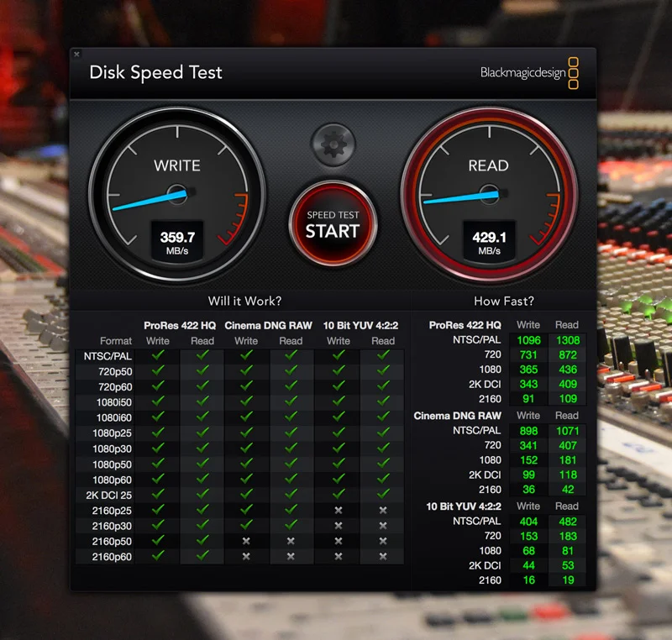Click the NTSC/PAL format row label

click(108, 356)
